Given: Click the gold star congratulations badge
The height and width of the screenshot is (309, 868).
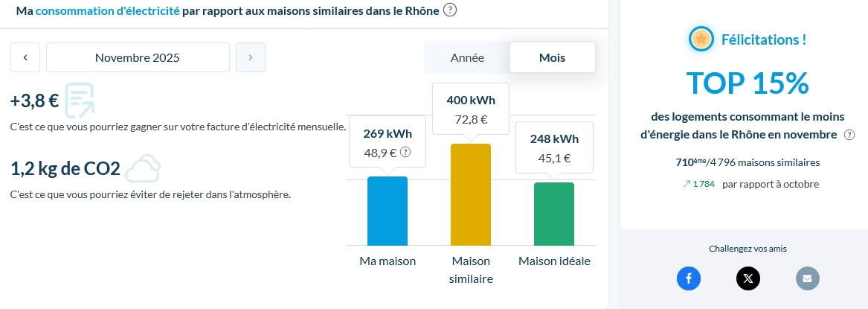Looking at the screenshot, I should 701,39.
